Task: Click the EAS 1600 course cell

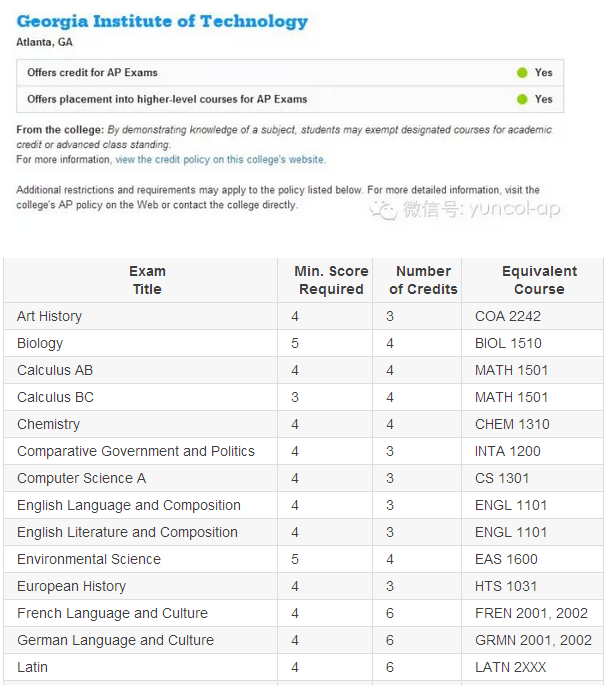Action: pos(506,559)
